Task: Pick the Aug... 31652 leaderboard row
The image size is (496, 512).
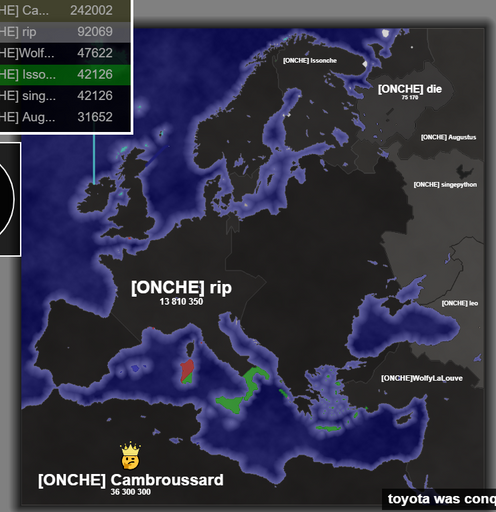Action: point(65,117)
